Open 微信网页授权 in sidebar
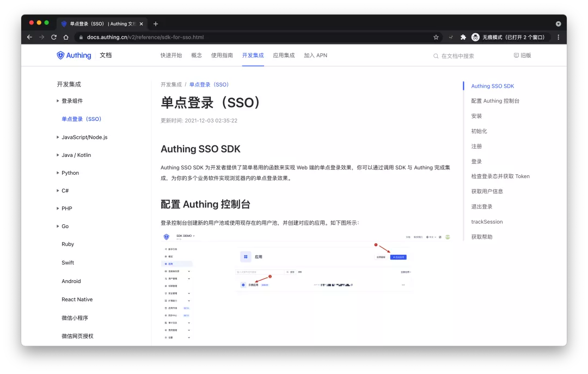 pyautogui.click(x=78, y=336)
